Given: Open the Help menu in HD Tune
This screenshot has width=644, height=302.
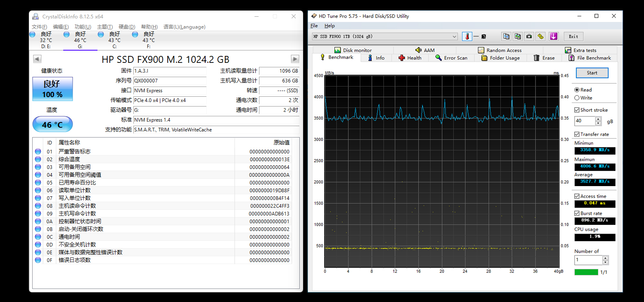Looking at the screenshot, I should tap(330, 26).
